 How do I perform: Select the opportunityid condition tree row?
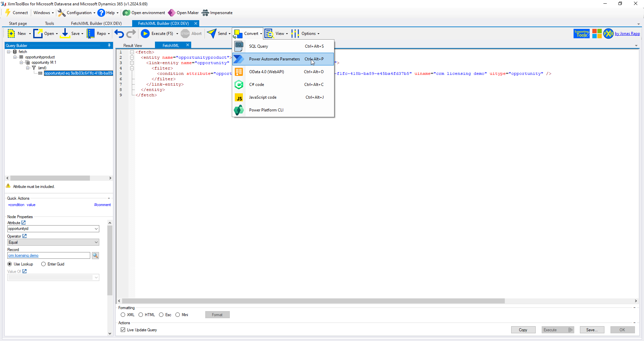78,73
